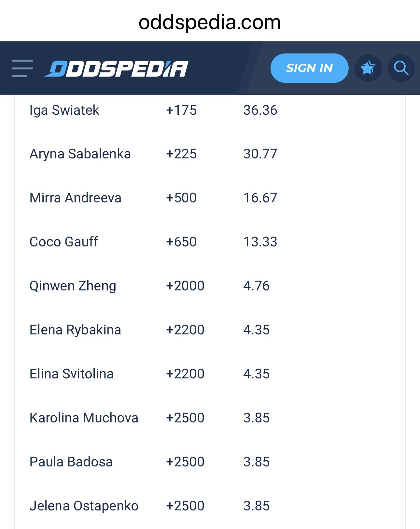Select Paula Badosa player name
This screenshot has width=420, height=529.
71,462
